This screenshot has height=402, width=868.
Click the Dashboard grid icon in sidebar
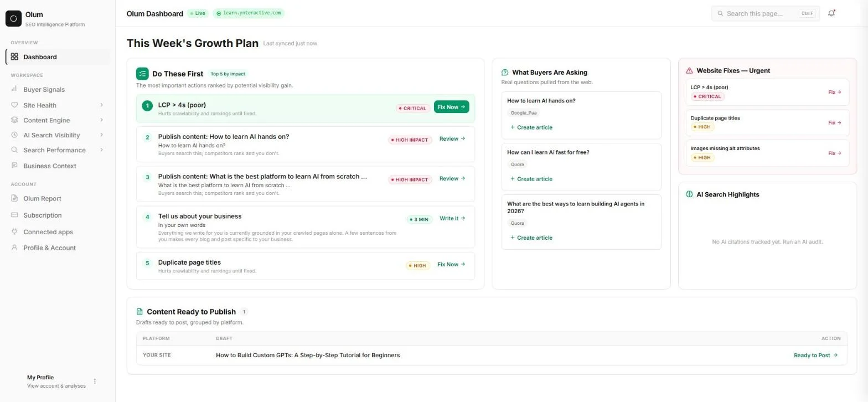[x=14, y=56]
